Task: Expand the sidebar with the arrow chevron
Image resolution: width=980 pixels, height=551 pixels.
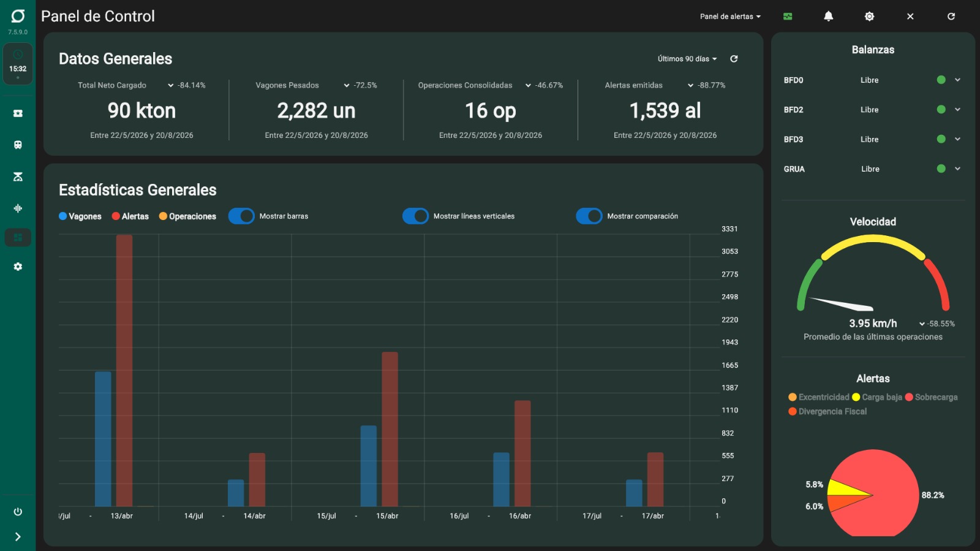Action: pyautogui.click(x=18, y=537)
